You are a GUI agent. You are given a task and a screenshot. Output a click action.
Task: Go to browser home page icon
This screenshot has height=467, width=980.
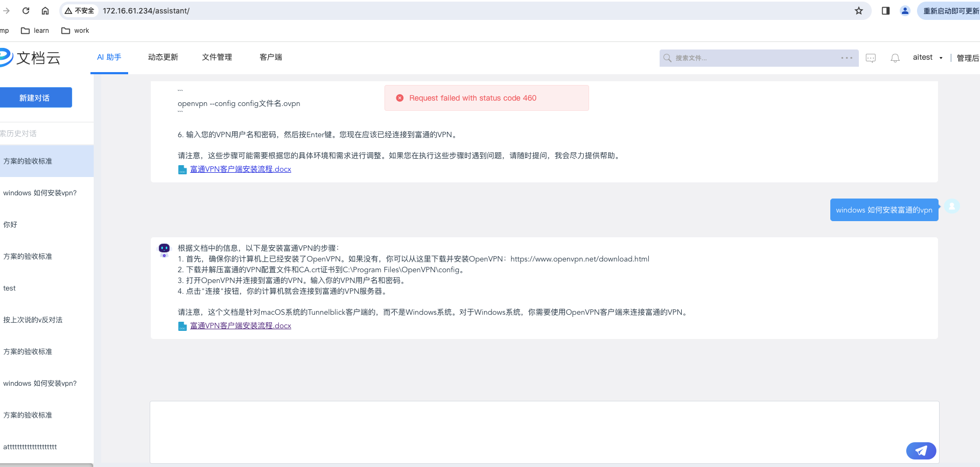(45, 11)
